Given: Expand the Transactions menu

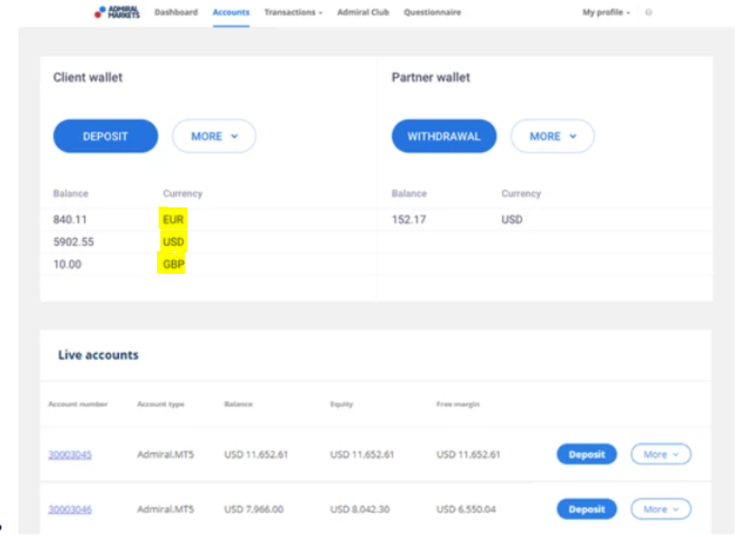Looking at the screenshot, I should (x=293, y=12).
